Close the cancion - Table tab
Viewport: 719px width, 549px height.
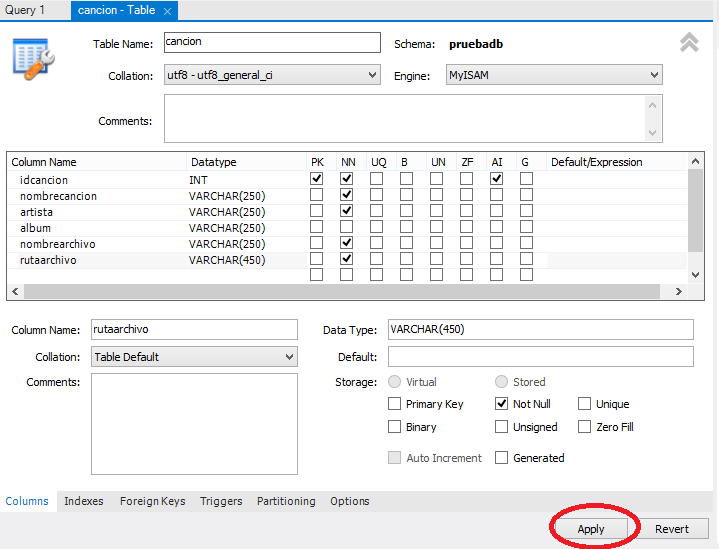167,11
